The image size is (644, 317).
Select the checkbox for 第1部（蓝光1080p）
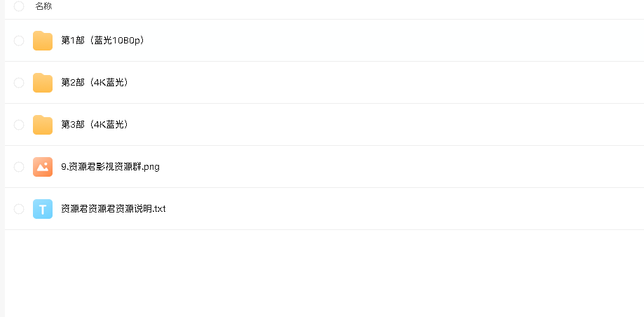[x=19, y=41]
